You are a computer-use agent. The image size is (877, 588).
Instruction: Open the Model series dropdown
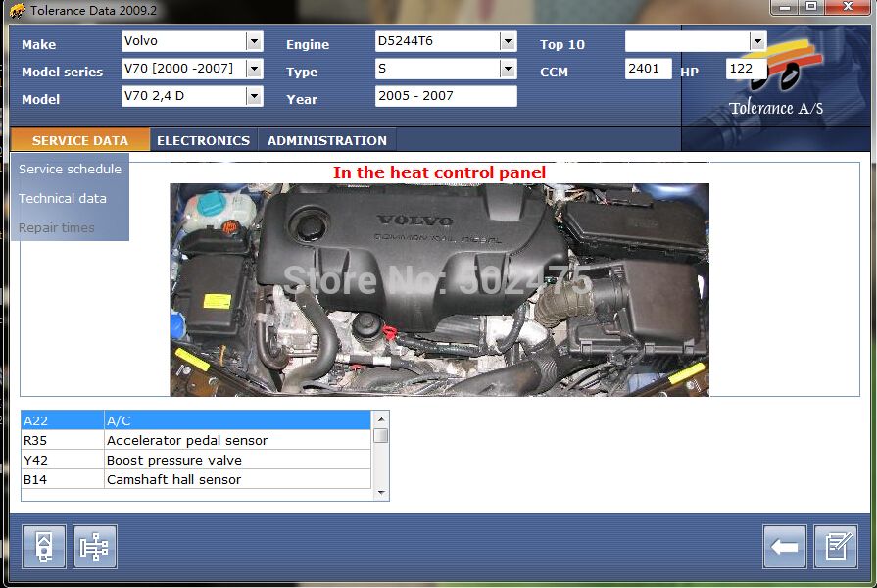click(254, 69)
